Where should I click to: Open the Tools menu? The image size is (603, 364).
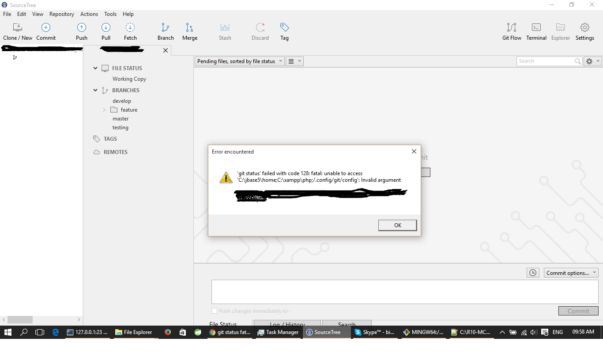click(x=110, y=14)
